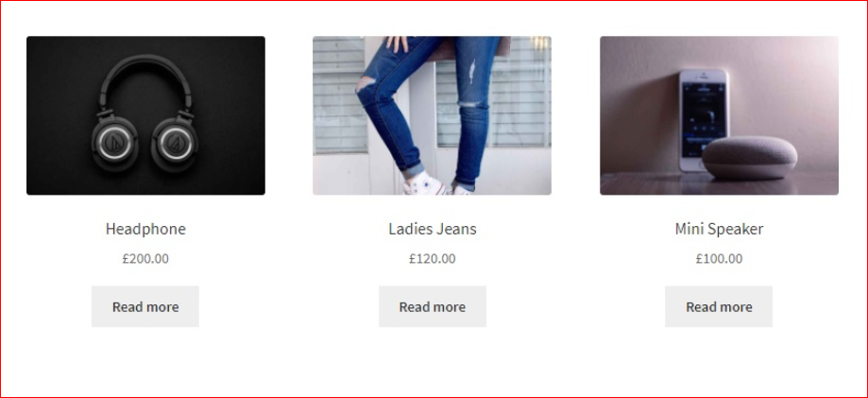The image size is (868, 398).
Task: Click Read more under Mini Speaker
Action: click(x=719, y=306)
